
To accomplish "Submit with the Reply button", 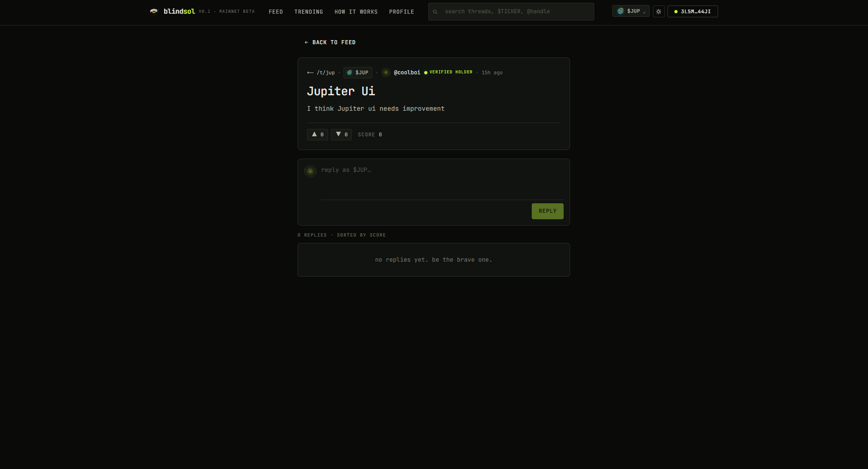I will pos(548,211).
